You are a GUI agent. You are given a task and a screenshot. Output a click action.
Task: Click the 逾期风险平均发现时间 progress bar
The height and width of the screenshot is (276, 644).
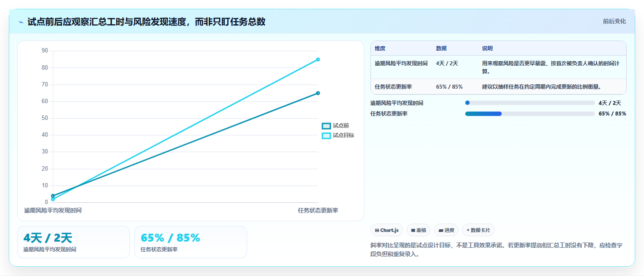coord(530,103)
